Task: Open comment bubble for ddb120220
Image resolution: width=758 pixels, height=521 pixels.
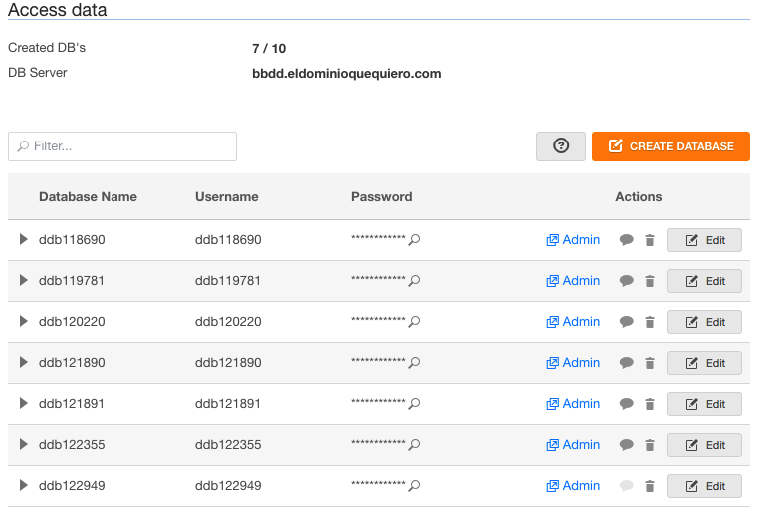Action: click(627, 322)
